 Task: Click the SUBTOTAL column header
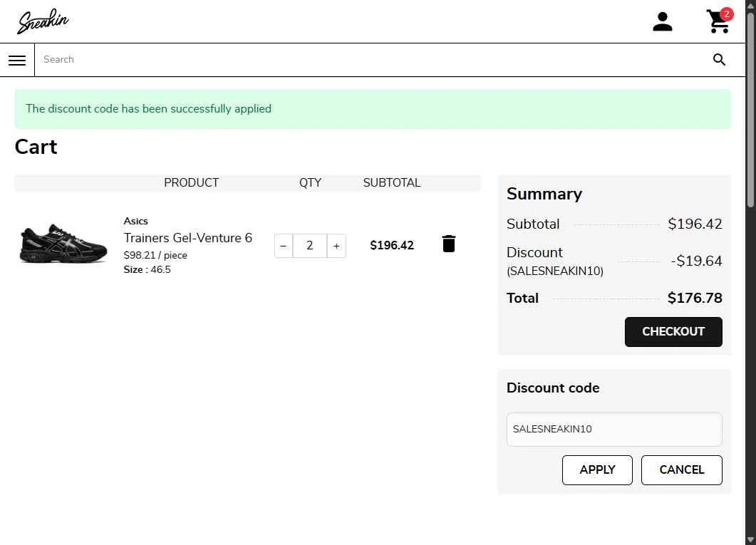tap(391, 183)
